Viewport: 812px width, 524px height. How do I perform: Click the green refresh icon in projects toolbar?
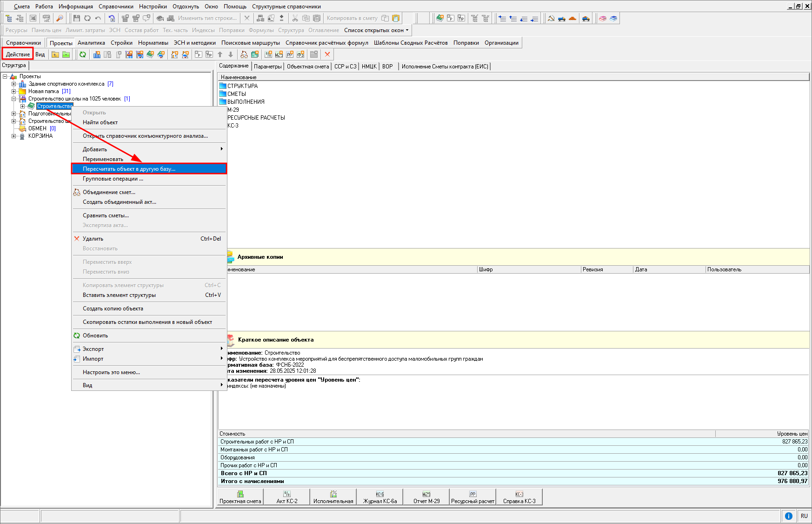(x=83, y=54)
